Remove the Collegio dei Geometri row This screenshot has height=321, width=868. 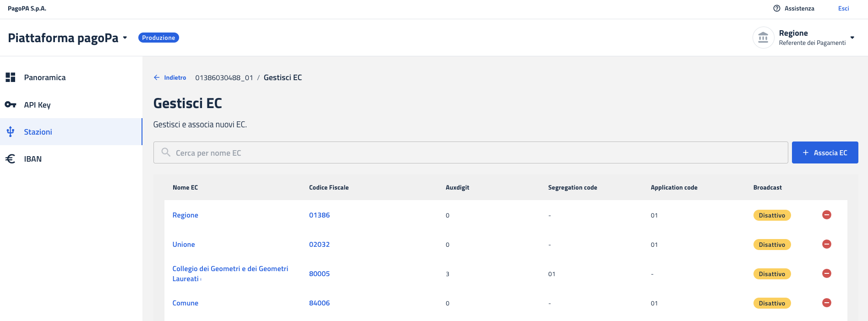tap(826, 273)
